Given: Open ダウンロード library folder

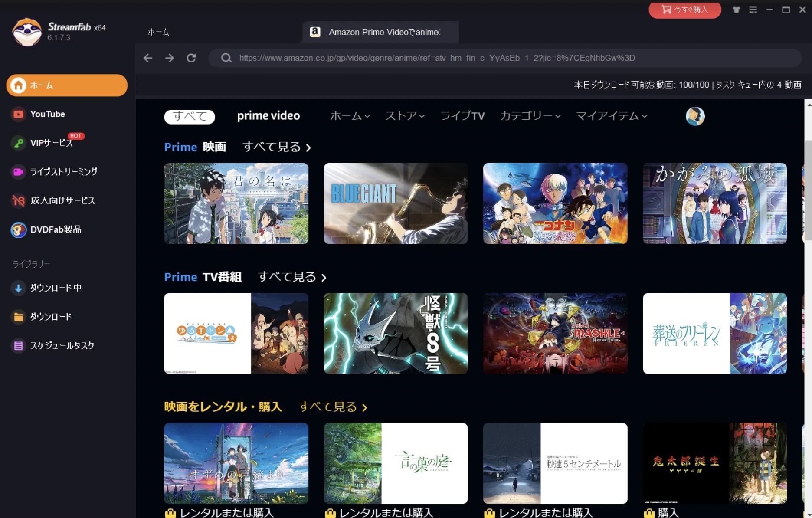Looking at the screenshot, I should pyautogui.click(x=42, y=317).
